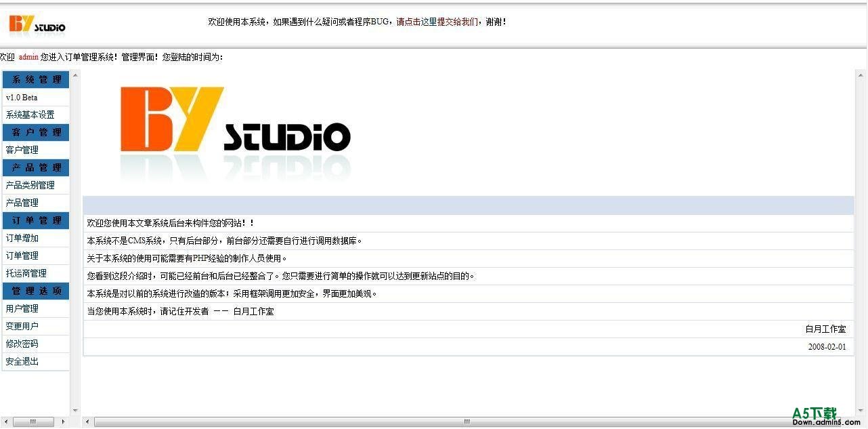Click the v1.0 Beta version entry

22,98
